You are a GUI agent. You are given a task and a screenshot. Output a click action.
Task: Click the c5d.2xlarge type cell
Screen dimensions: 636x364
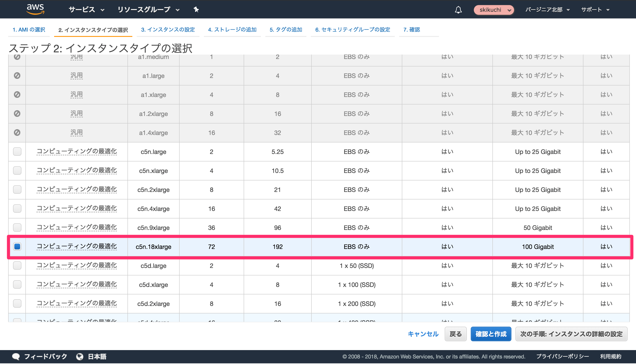(x=154, y=304)
